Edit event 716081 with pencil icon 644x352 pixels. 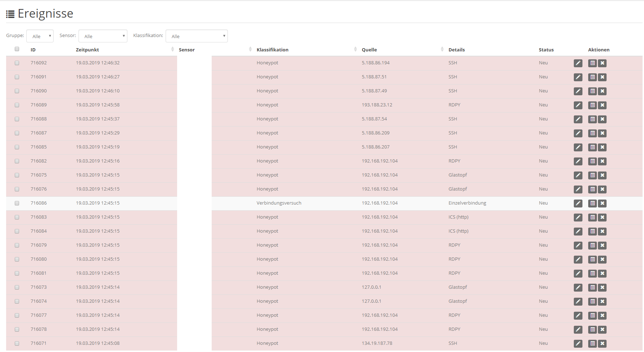(x=578, y=274)
